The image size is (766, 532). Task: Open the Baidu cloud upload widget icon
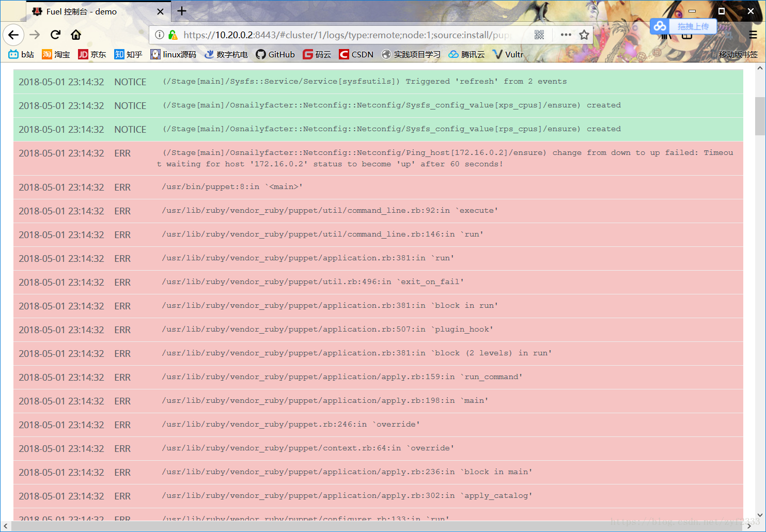tap(660, 26)
